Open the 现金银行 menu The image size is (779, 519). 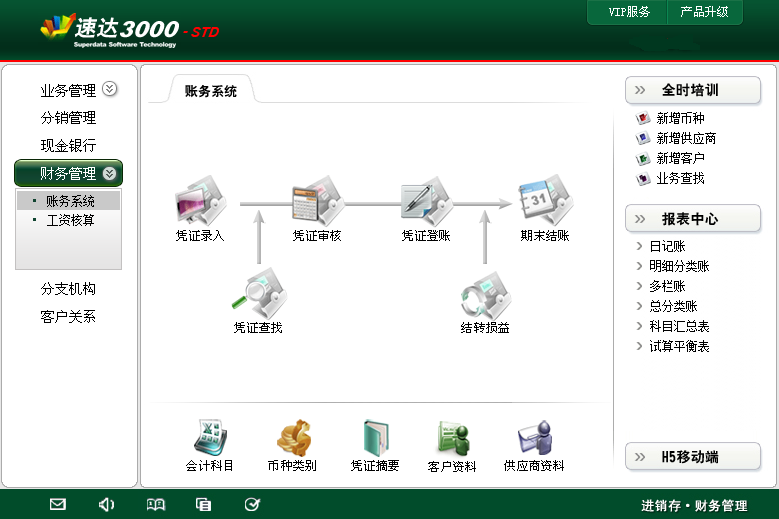[68, 146]
